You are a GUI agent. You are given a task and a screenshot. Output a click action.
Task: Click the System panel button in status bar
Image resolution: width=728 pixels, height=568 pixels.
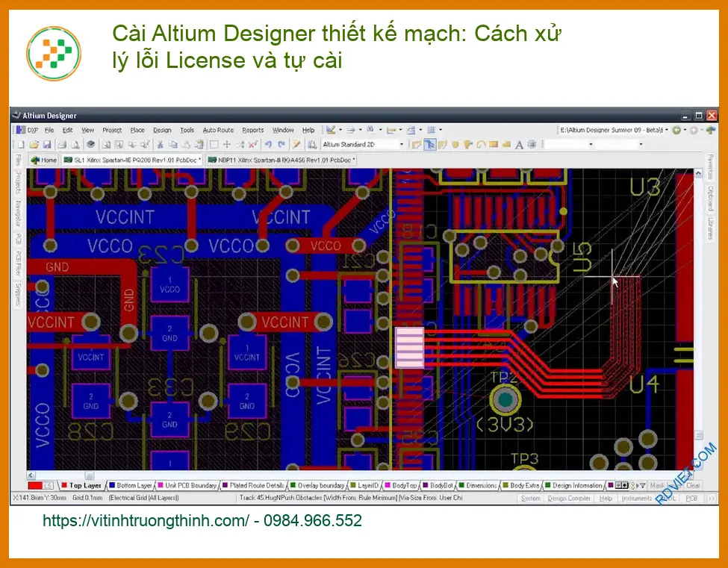tap(530, 499)
